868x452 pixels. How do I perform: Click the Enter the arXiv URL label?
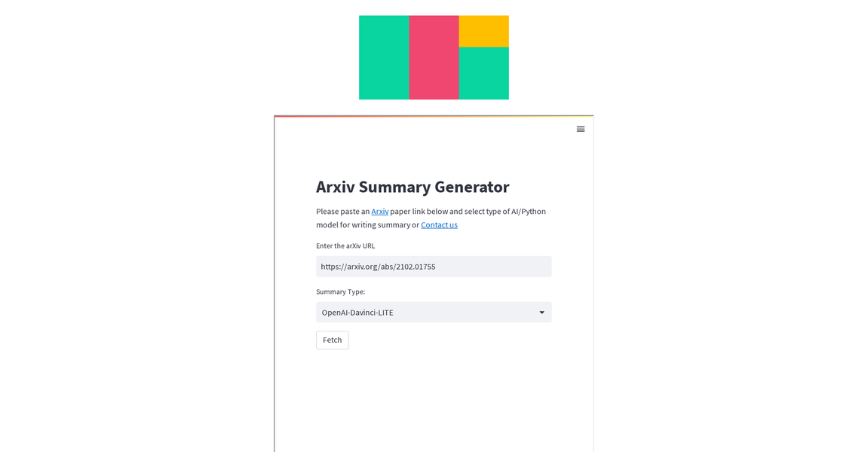(x=345, y=246)
